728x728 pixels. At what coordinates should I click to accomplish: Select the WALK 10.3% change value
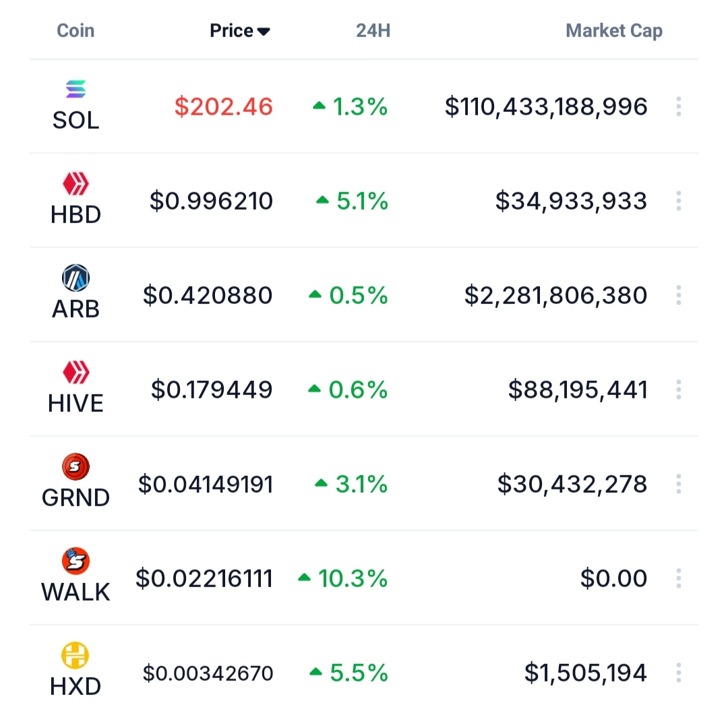click(x=353, y=578)
